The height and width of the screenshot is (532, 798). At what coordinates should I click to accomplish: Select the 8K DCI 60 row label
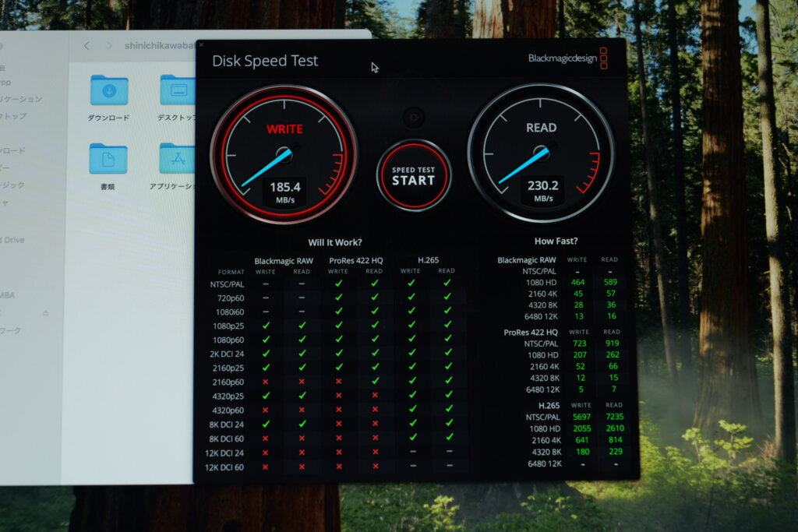pyautogui.click(x=227, y=439)
